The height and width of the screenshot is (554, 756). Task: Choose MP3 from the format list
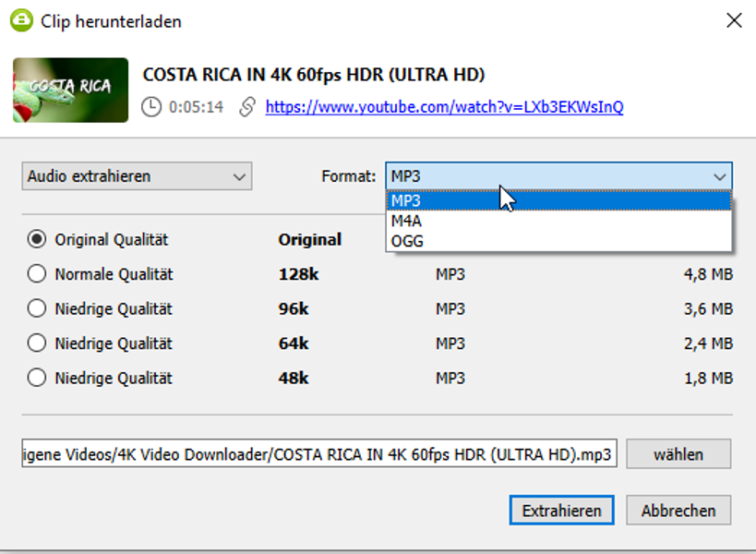(x=558, y=200)
